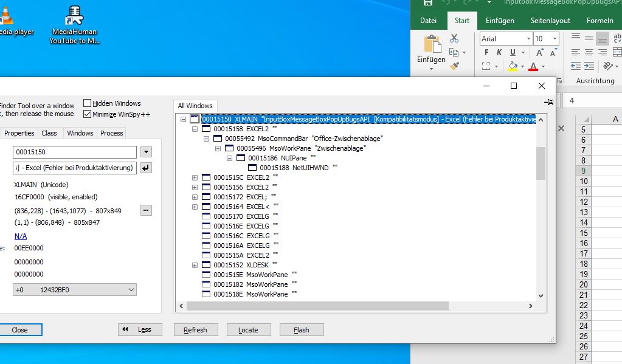Switch to the Windows tab in WinSpy++
Image resolution: width=622 pixels, height=364 pixels.
point(80,133)
